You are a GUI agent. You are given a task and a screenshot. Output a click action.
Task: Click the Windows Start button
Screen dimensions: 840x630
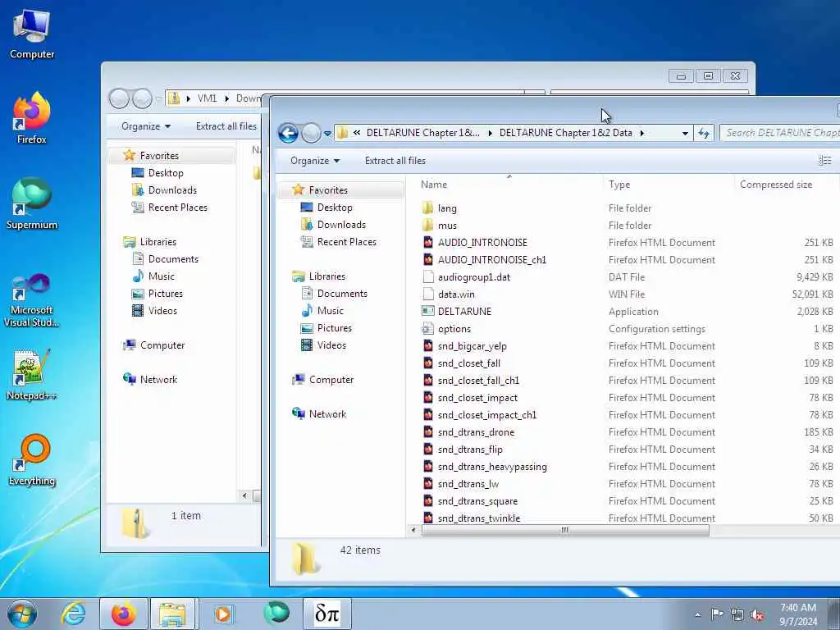coord(22,614)
